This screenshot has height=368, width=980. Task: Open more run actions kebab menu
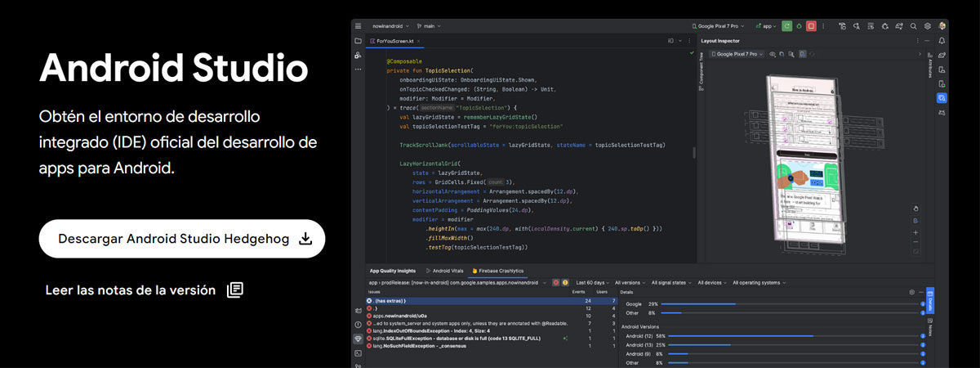(823, 26)
